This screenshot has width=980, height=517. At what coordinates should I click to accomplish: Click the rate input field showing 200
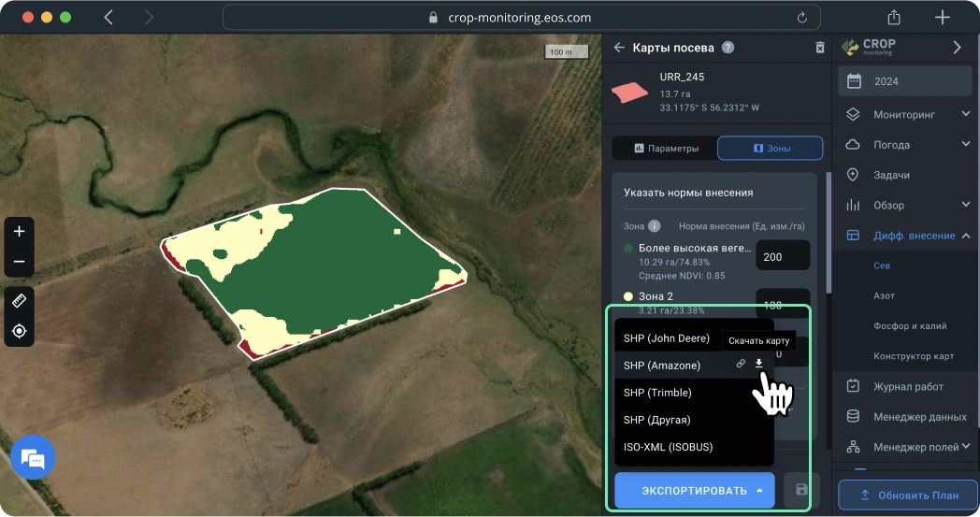(782, 256)
